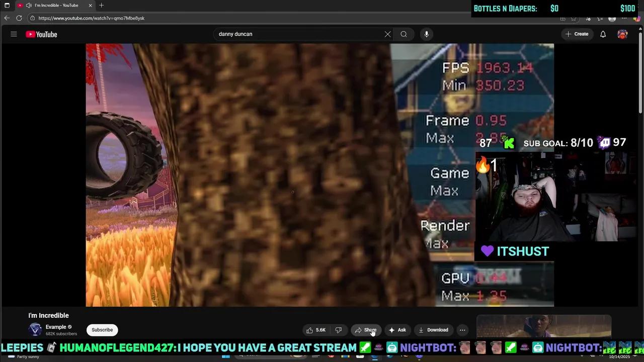
Task: Like the video showing 5.6K
Action: coord(316,330)
